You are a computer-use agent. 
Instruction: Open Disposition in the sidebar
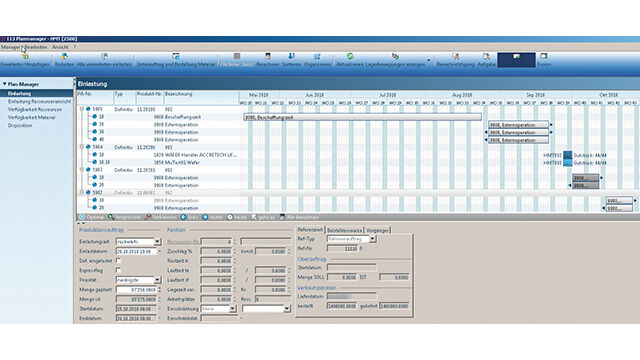click(x=20, y=126)
